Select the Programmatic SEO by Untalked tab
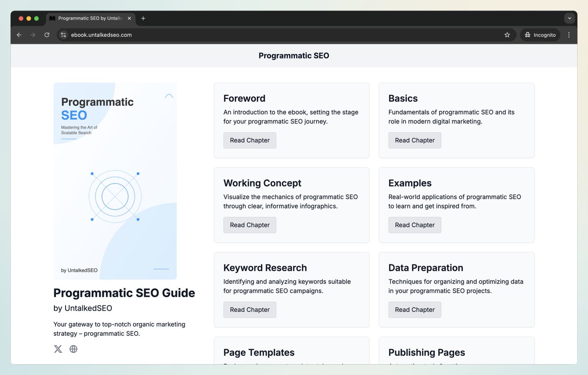This screenshot has height=375, width=588. pos(91,18)
